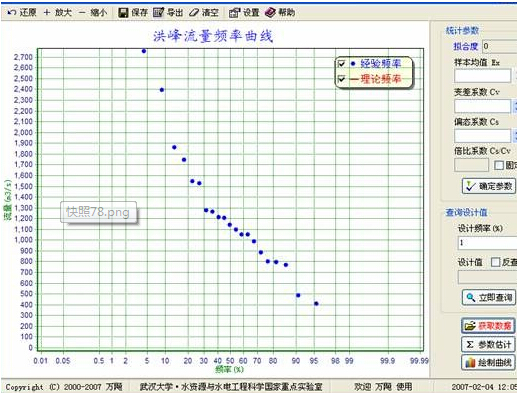Click the 还原 restore toolbar button

coord(22,13)
